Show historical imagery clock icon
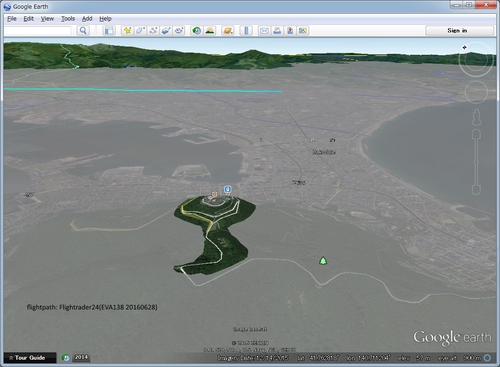 click(197, 31)
